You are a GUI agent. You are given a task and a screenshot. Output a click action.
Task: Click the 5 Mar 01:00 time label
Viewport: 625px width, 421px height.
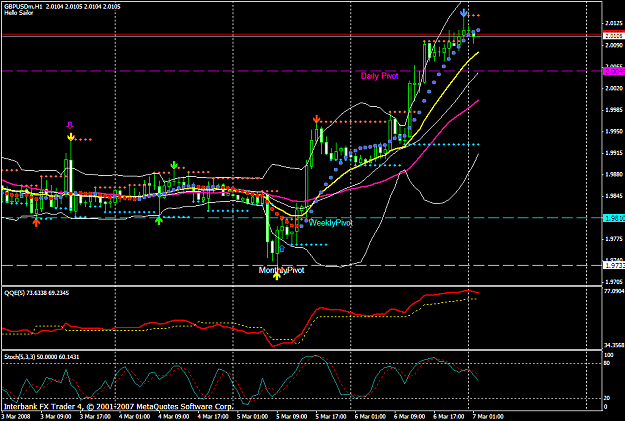252,417
